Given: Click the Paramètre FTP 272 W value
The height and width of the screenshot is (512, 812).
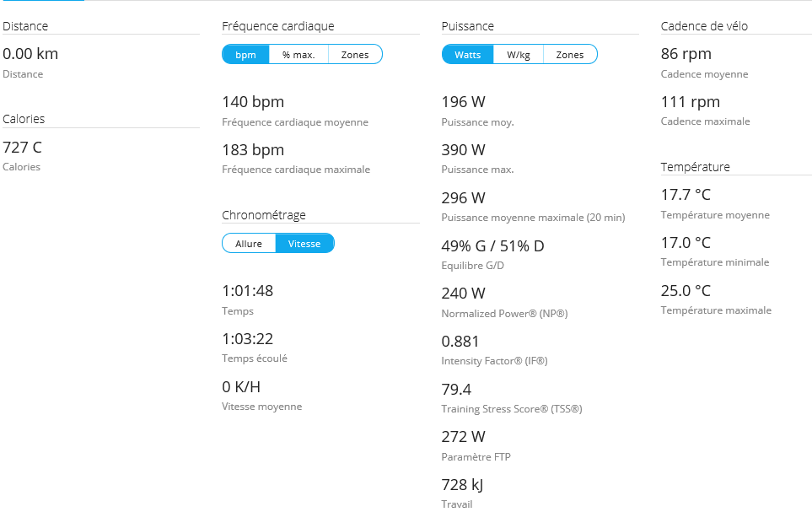Looking at the screenshot, I should (x=464, y=437).
